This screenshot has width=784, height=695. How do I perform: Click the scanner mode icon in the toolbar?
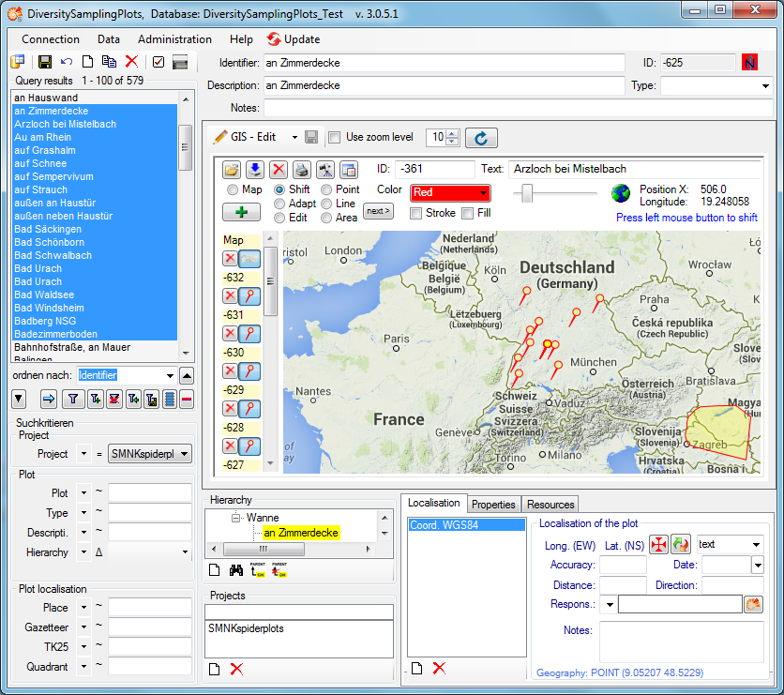pos(180,62)
